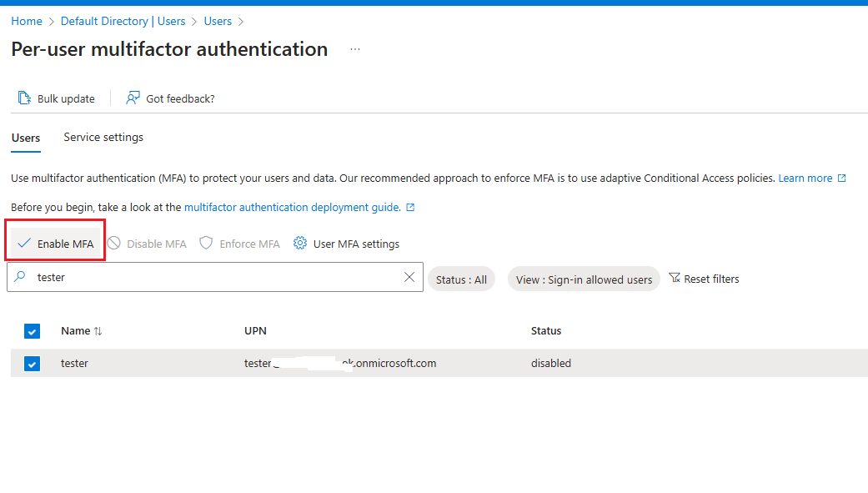Uncheck the select-all header checkbox
Viewport: 868px width, 493px height.
32,331
